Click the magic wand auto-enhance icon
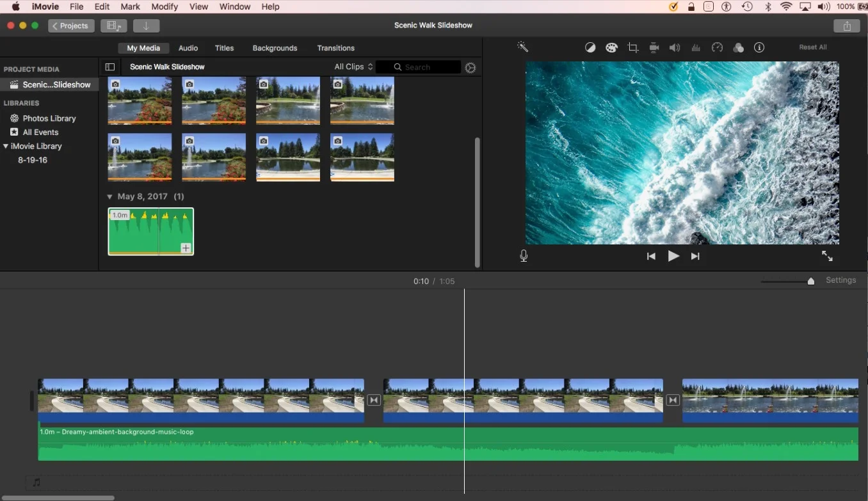This screenshot has width=868, height=501. [x=522, y=47]
